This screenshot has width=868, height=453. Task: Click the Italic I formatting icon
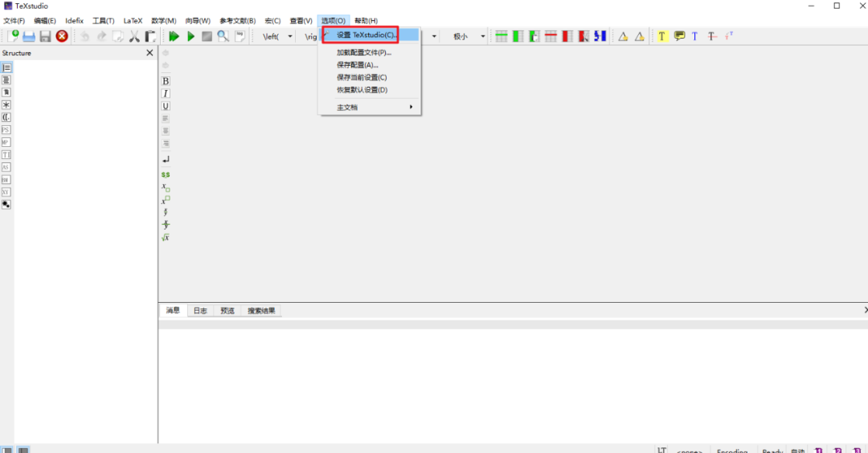(166, 94)
